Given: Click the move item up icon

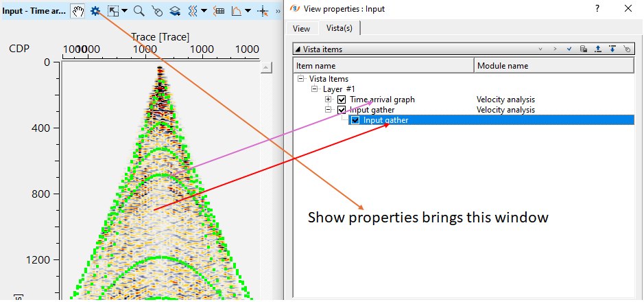Looking at the screenshot, I should (598, 49).
